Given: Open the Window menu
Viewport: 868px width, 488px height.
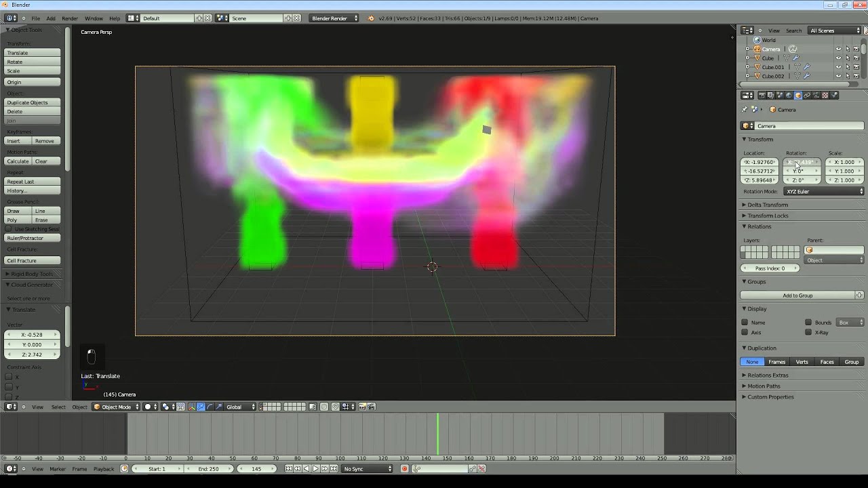Looking at the screenshot, I should 94,18.
